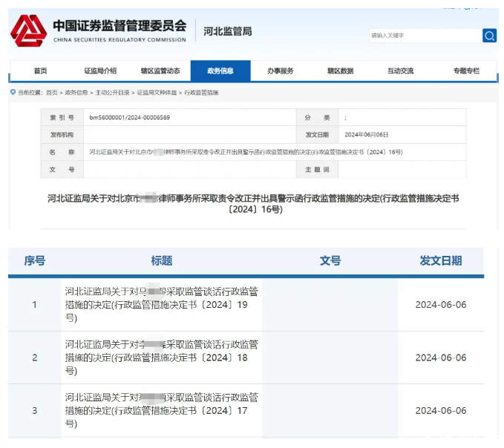504x448 pixels.
Task: Open the 证监局介绍 navigation tab
Action: click(102, 71)
